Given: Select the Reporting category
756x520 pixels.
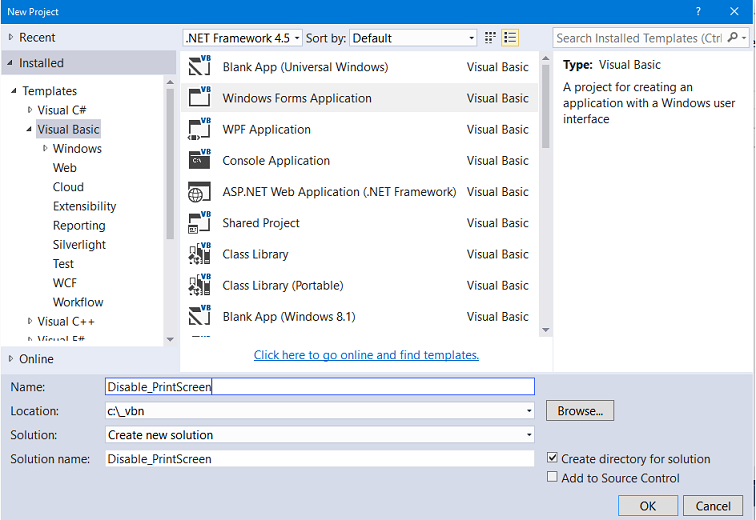Looking at the screenshot, I should [x=79, y=226].
